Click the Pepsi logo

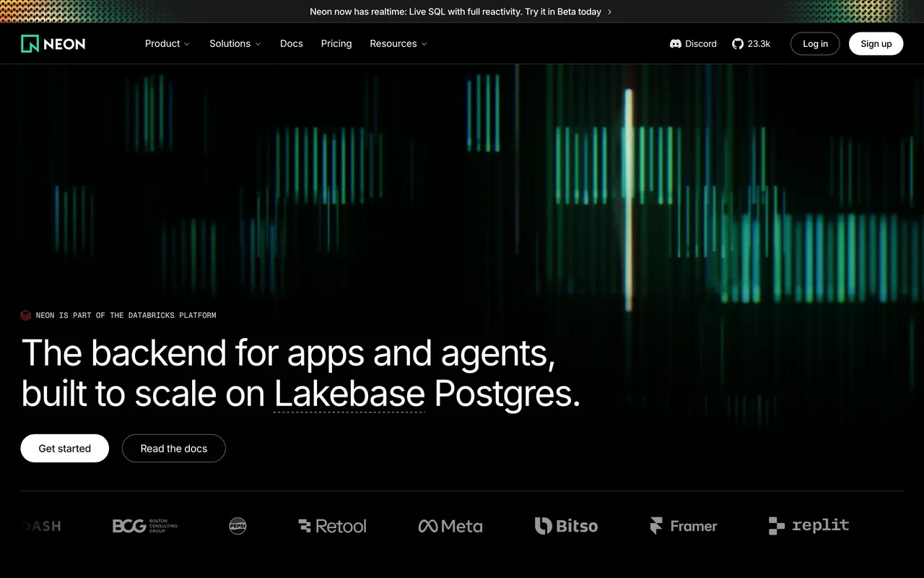point(237,526)
